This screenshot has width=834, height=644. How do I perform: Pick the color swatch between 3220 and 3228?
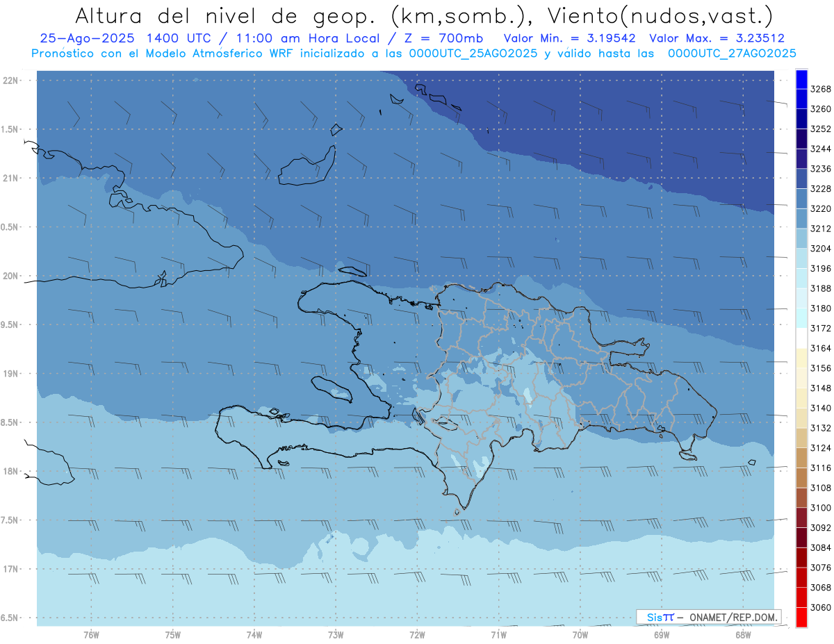801,199
